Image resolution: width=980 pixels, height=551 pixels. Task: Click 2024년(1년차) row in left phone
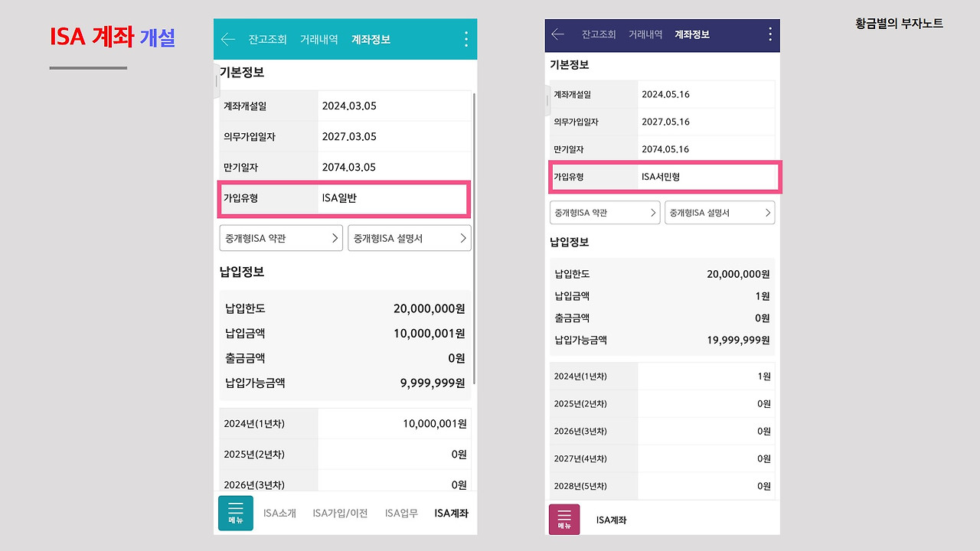click(x=345, y=423)
